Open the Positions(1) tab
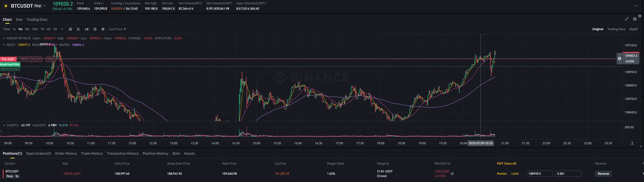The width and height of the screenshot is (644, 182). [x=12, y=154]
